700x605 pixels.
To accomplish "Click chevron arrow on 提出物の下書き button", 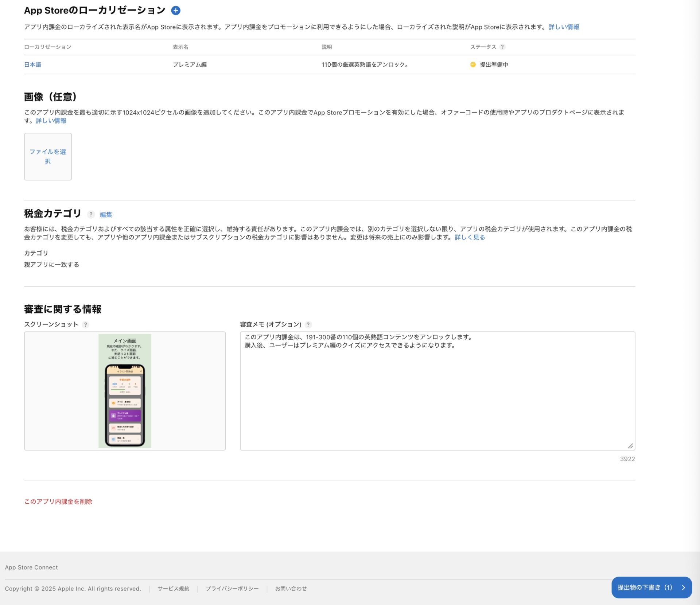I will point(683,588).
